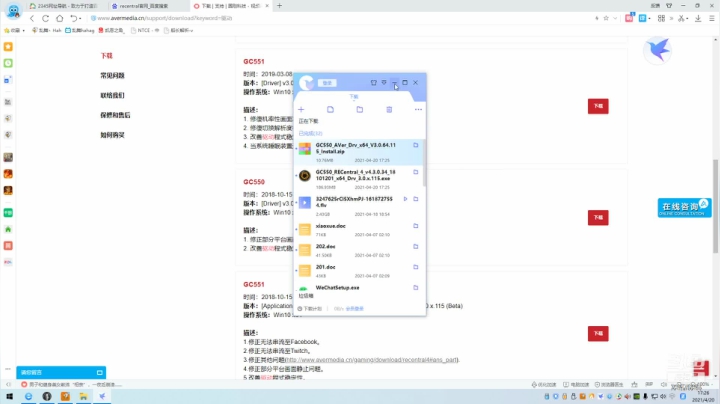Go to browser home page
This screenshot has height=404, width=720.
click(x=59, y=18)
